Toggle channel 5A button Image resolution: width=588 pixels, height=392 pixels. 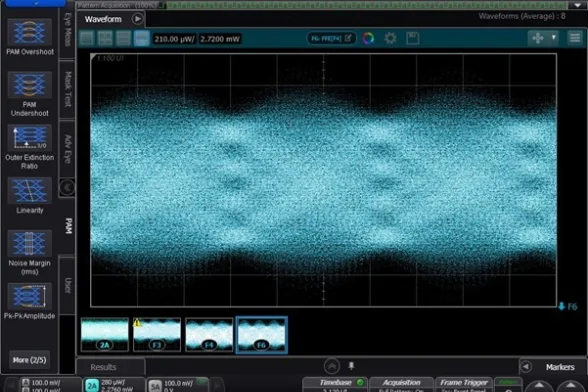[x=155, y=386]
